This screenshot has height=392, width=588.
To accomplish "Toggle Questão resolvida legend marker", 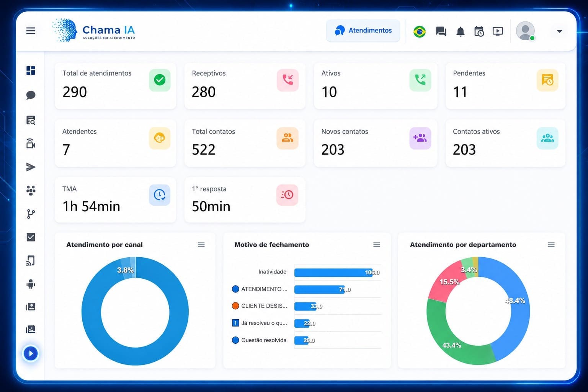I will point(235,340).
